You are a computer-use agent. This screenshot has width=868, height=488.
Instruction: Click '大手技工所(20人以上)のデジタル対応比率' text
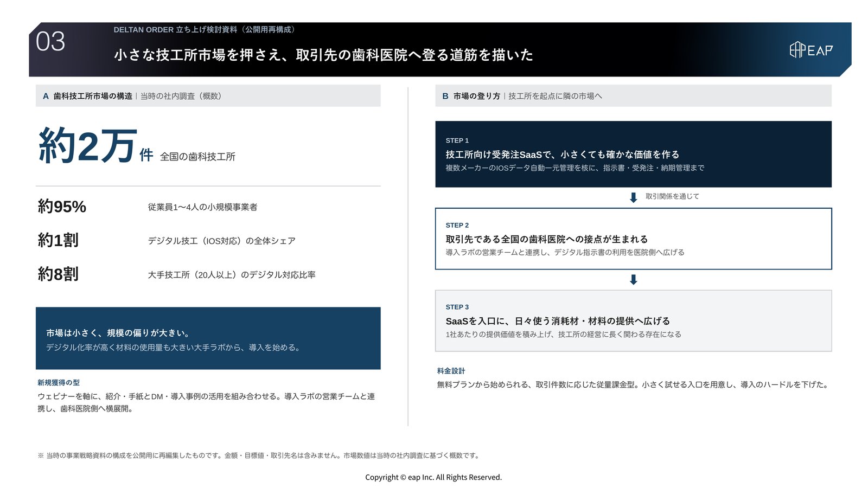point(232,275)
